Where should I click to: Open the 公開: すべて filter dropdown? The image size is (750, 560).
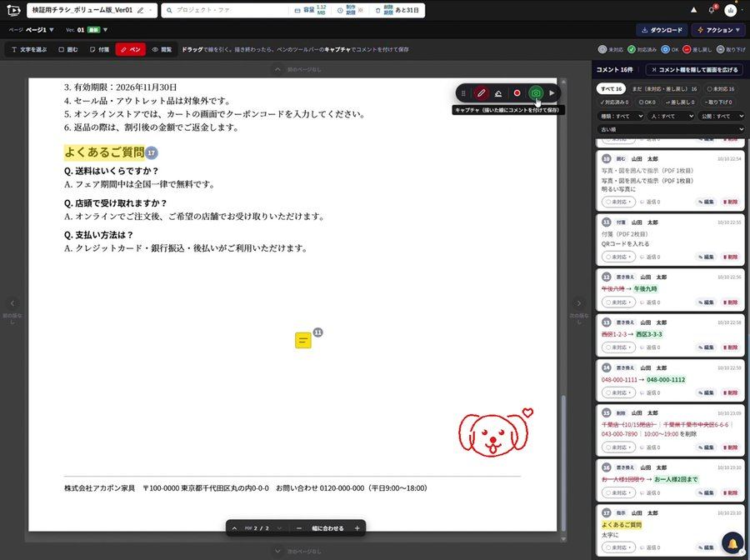(x=722, y=116)
